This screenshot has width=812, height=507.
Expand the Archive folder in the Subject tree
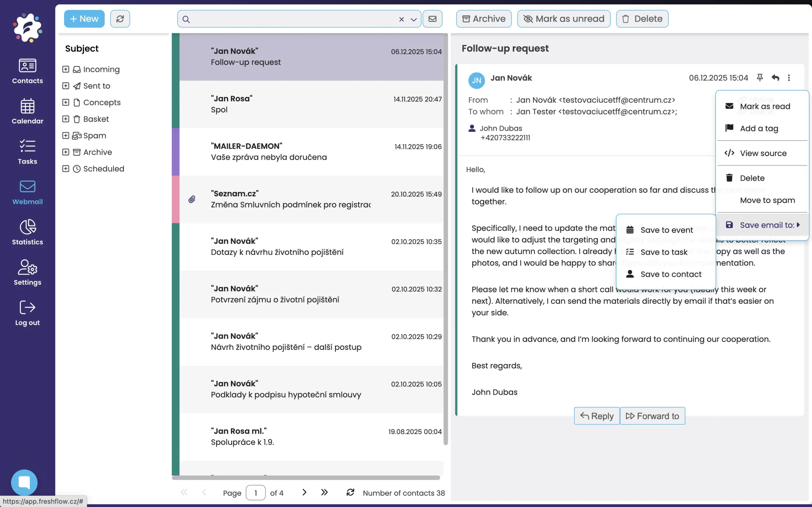tap(66, 152)
